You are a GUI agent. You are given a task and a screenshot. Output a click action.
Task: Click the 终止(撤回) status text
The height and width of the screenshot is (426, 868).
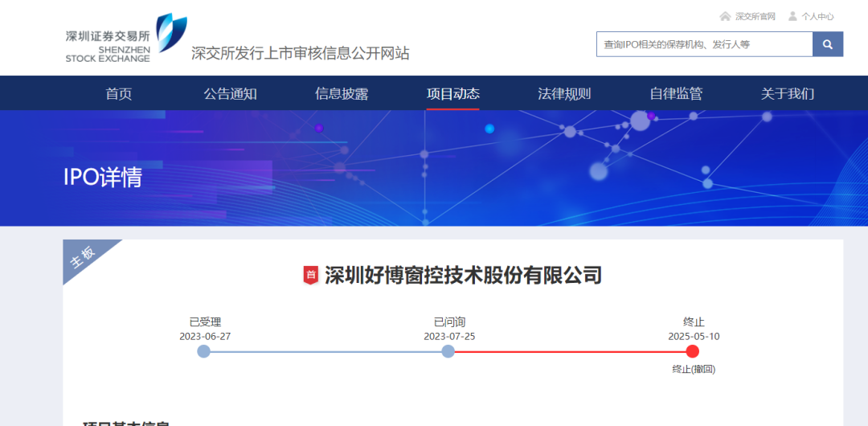point(694,370)
